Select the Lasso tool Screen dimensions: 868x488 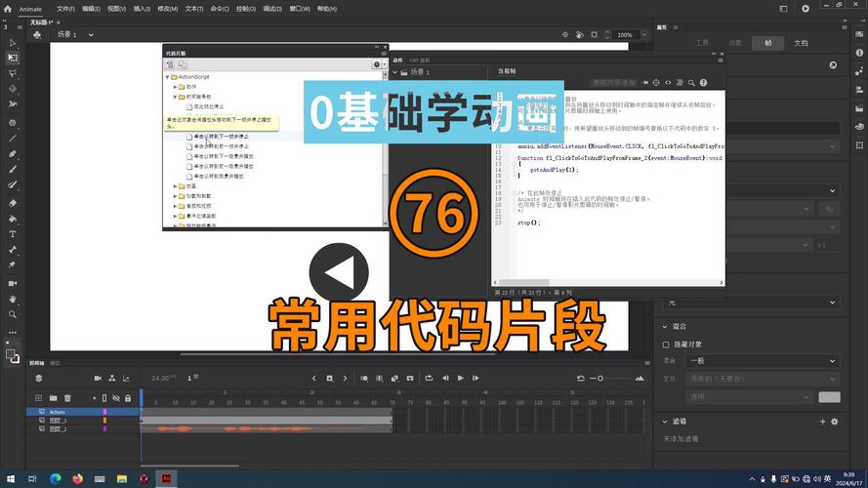point(12,73)
